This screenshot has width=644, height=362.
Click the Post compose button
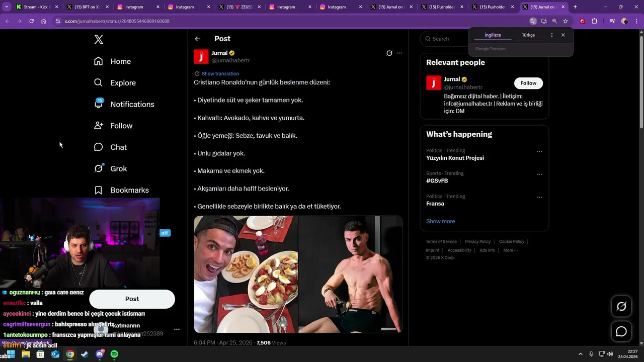click(x=132, y=299)
